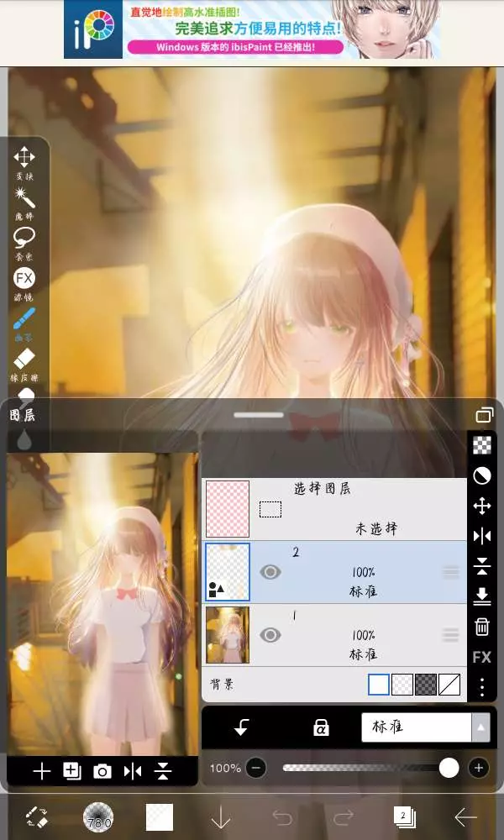Tap the back arrow button
Viewport: 504px width, 840px height.
tap(465, 816)
